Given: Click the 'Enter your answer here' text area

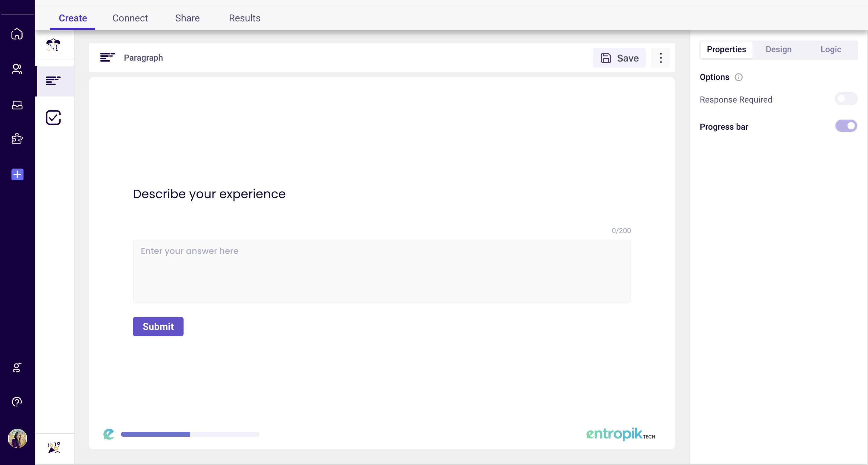Looking at the screenshot, I should (x=382, y=271).
